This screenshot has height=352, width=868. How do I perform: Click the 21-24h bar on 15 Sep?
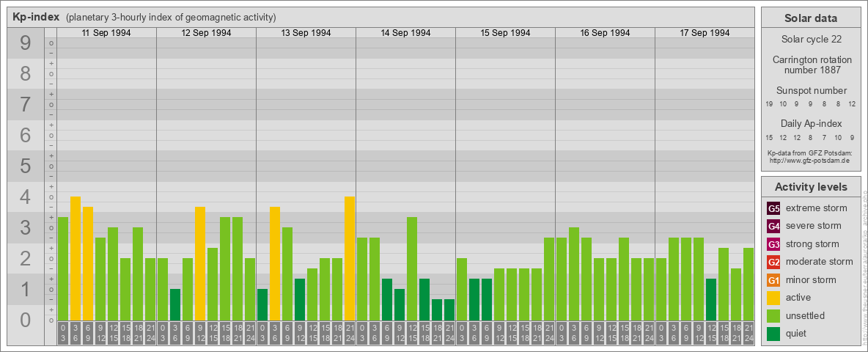(548, 279)
